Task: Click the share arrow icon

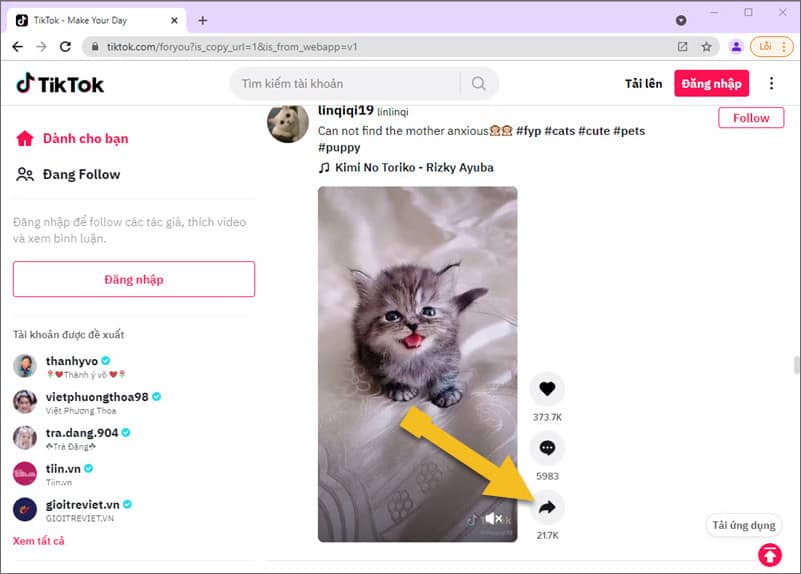Action: [x=546, y=508]
